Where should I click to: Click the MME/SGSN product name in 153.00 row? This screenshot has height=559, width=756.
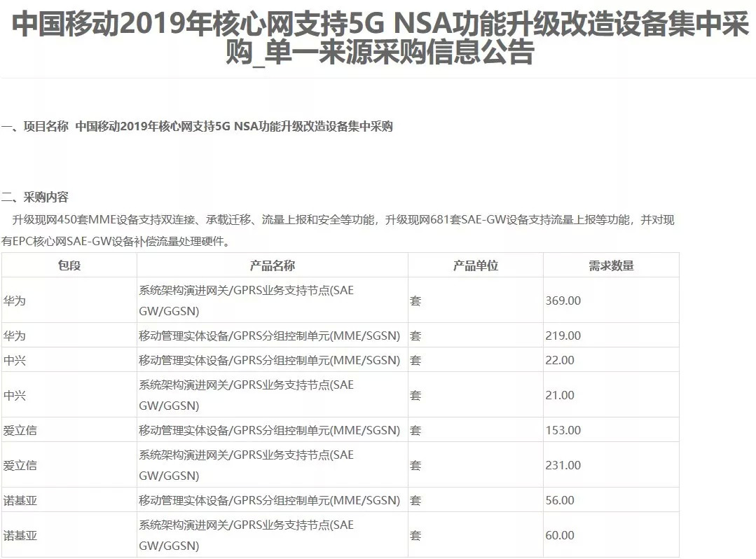click(x=270, y=430)
